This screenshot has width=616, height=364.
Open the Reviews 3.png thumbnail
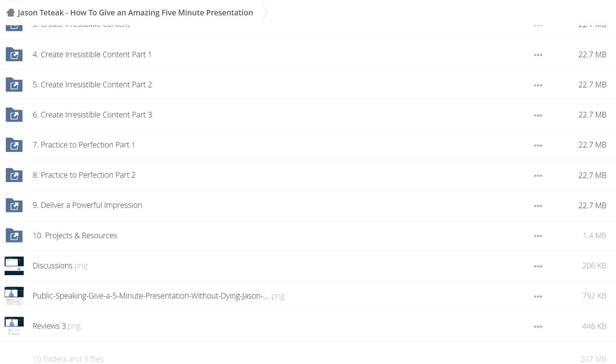[x=14, y=326]
